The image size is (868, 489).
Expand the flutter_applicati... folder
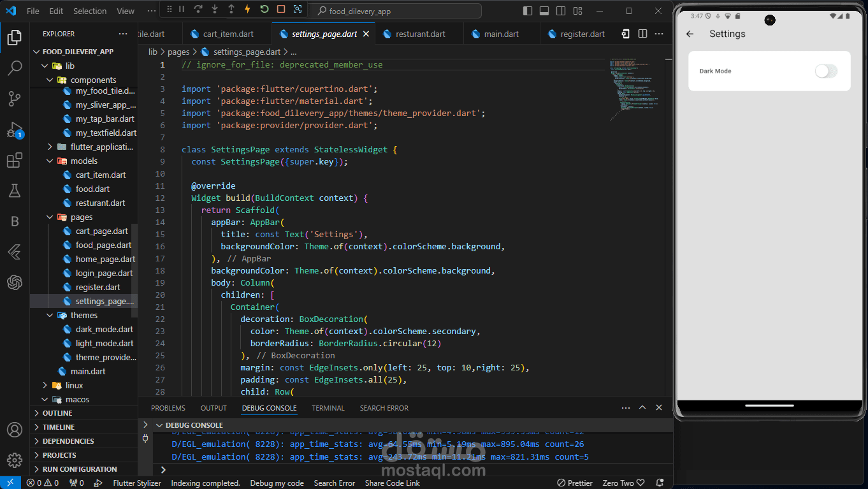[50, 147]
